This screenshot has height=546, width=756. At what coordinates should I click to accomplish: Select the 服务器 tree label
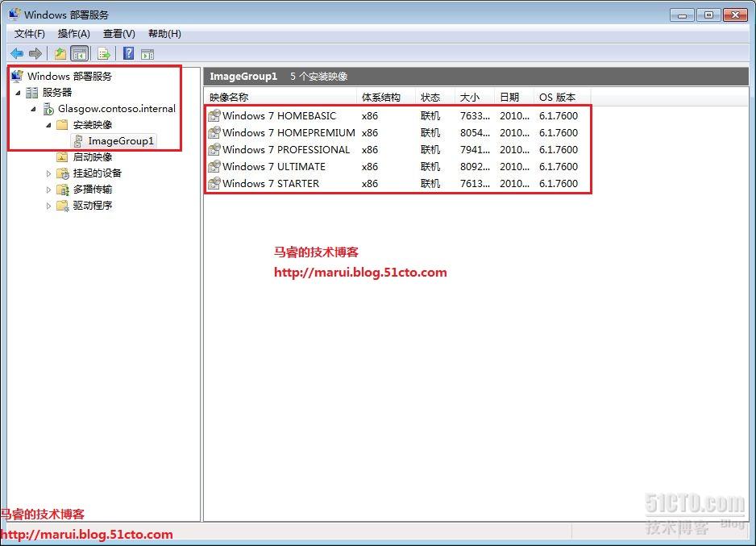click(57, 92)
